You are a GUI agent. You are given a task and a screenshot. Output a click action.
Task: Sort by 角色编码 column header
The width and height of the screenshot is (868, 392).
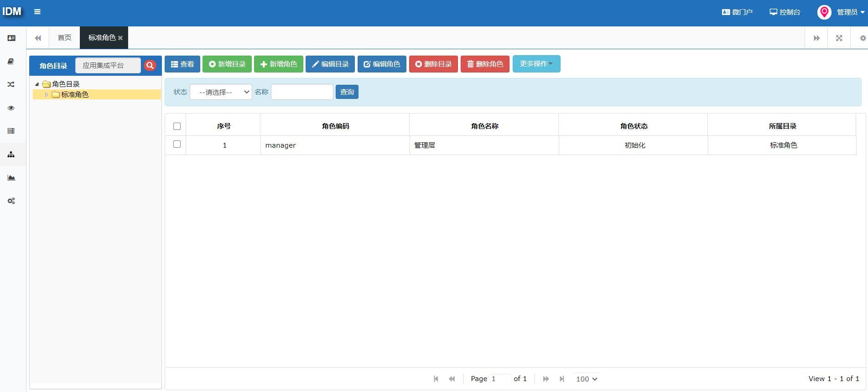point(335,126)
